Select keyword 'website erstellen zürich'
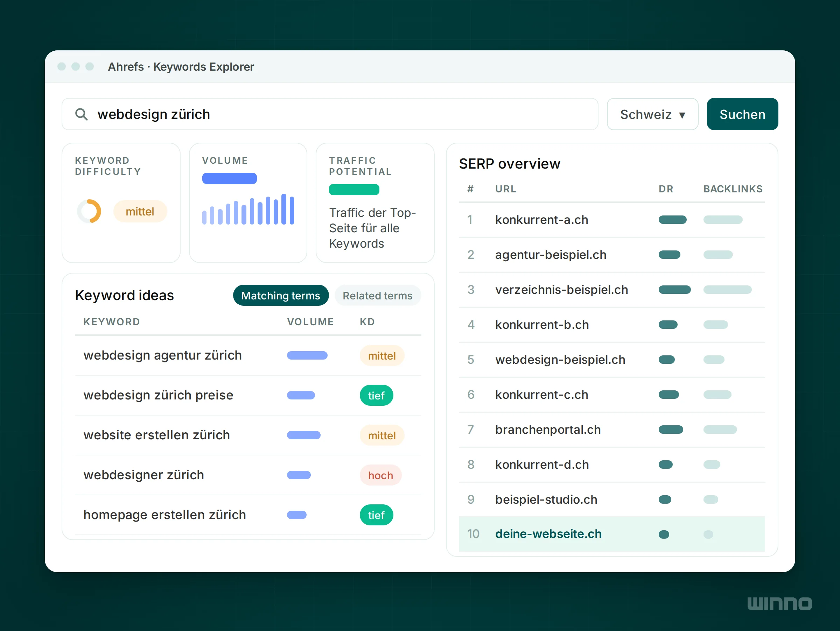Screen dimensions: 840x631 pyautogui.click(x=156, y=435)
